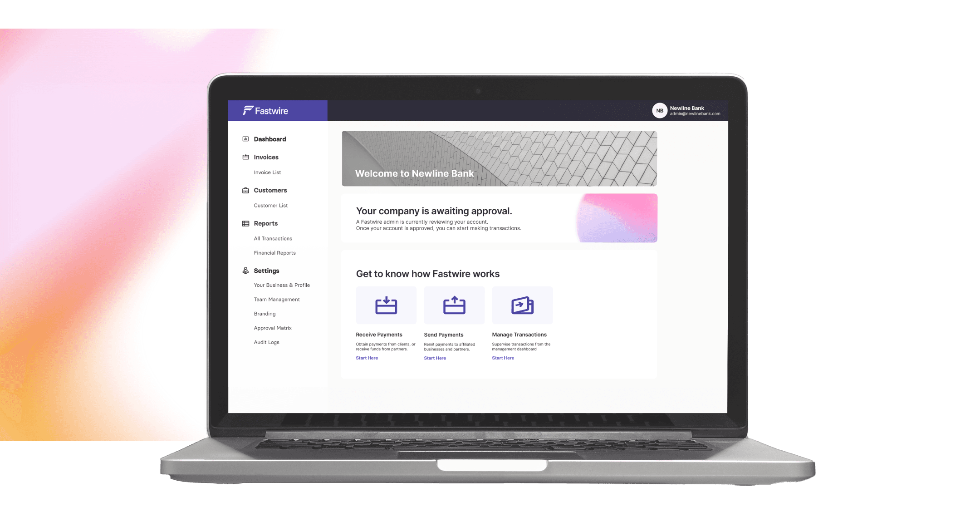
Task: Click the Reports section icon
Action: [x=246, y=224]
